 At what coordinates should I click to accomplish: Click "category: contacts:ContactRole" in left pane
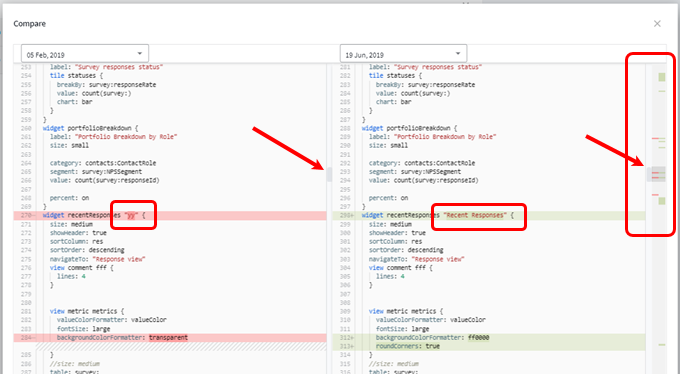(103, 163)
